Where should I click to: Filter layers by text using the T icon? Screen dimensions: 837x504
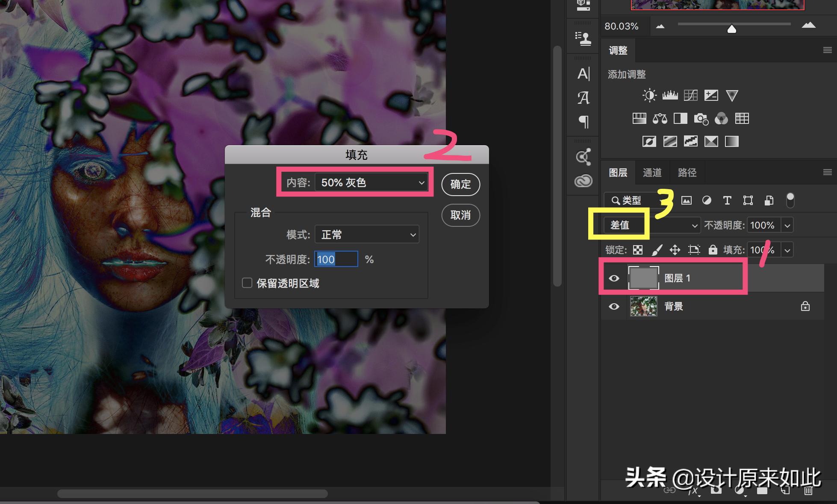coord(727,200)
